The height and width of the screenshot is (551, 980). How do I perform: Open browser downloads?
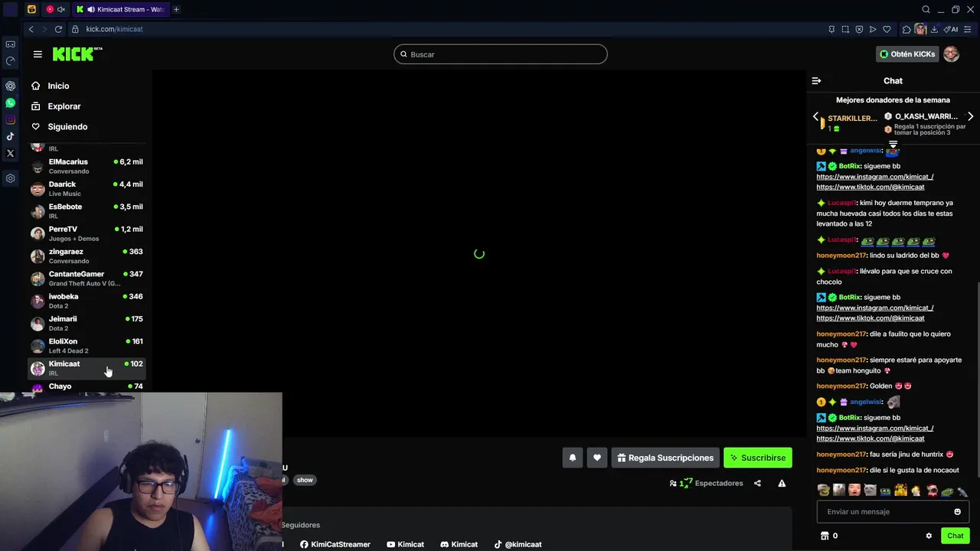934,29
